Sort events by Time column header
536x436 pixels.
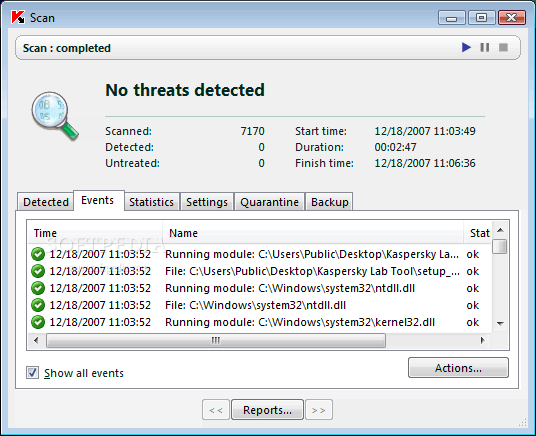tap(95, 233)
